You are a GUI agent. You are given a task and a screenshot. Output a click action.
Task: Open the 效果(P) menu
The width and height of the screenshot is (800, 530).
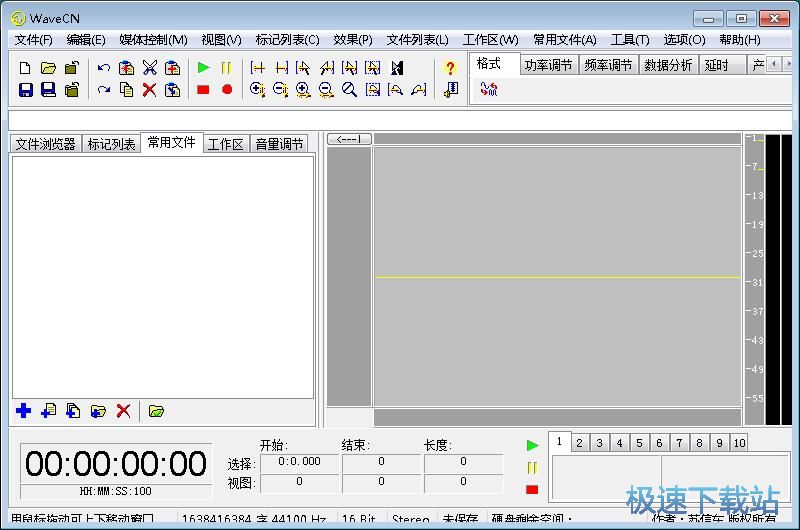[353, 40]
